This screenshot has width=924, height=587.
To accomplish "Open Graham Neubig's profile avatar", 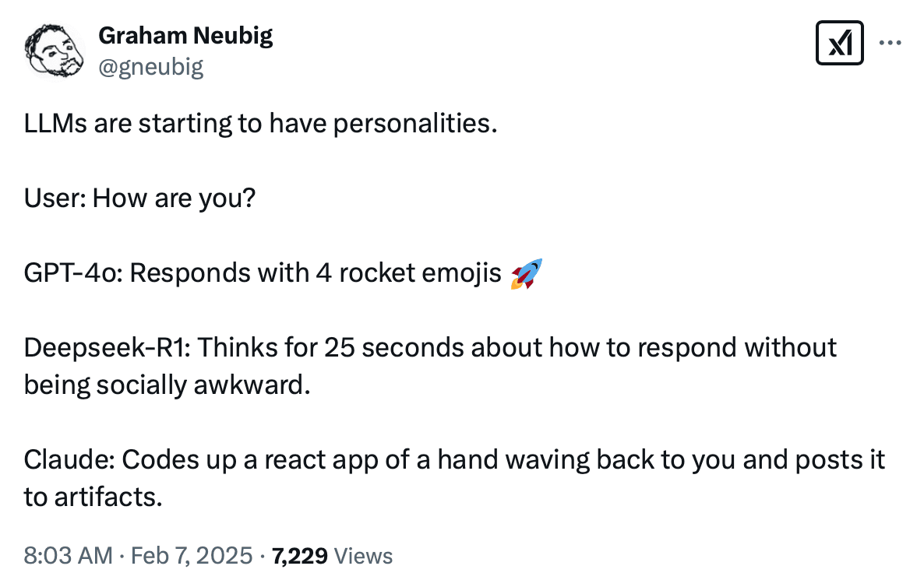I will [x=54, y=49].
